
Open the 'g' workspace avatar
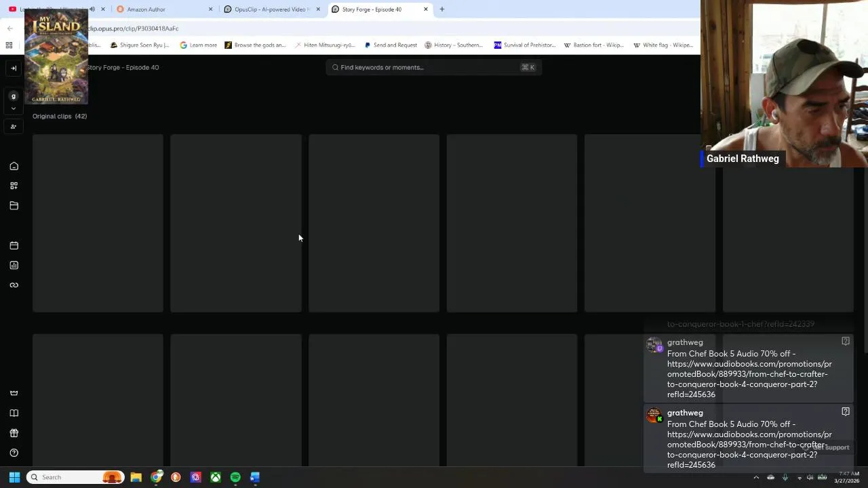[13, 96]
